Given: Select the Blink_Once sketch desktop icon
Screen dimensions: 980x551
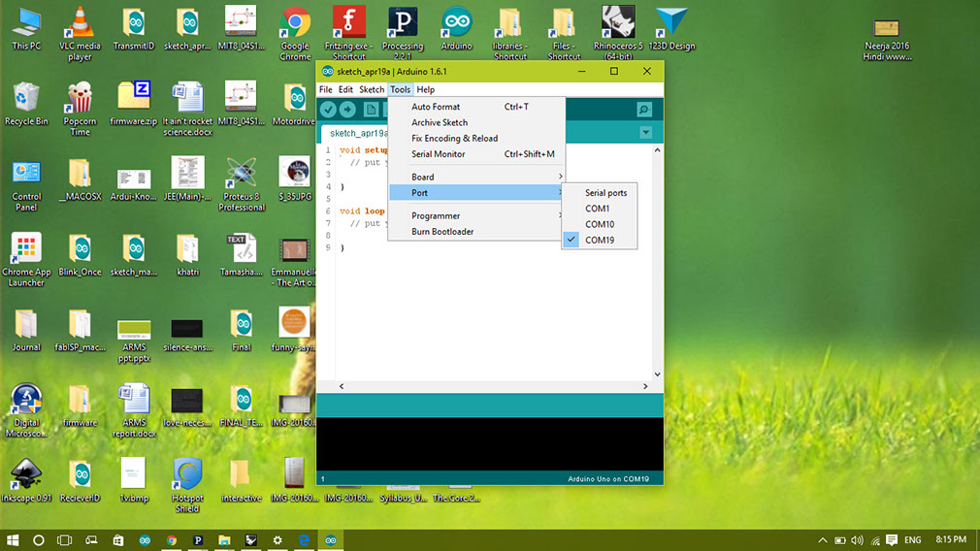Looking at the screenshot, I should click(x=80, y=254).
